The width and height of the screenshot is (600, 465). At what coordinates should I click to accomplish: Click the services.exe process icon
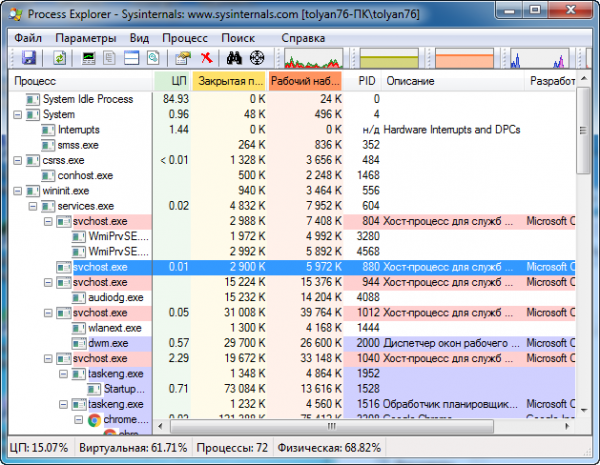pos(48,206)
